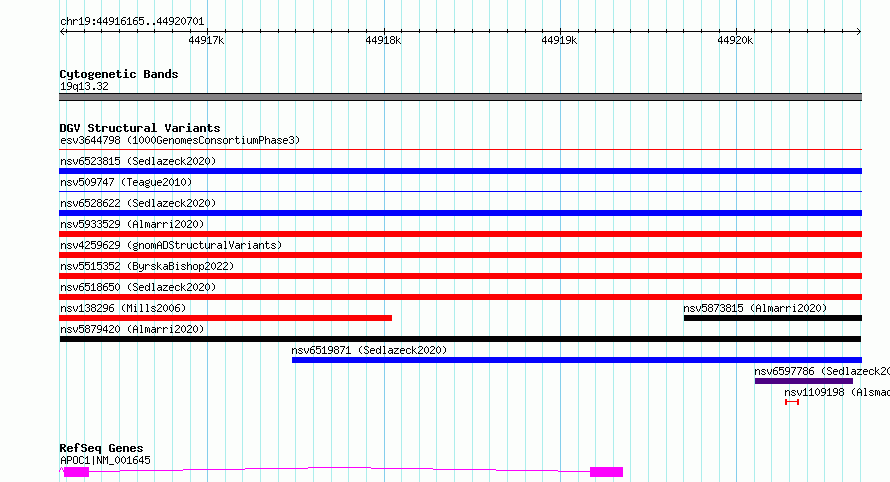Click the nsv6523815 (Sedlazeck2020) label
The width and height of the screenshot is (890, 482).
138,161
